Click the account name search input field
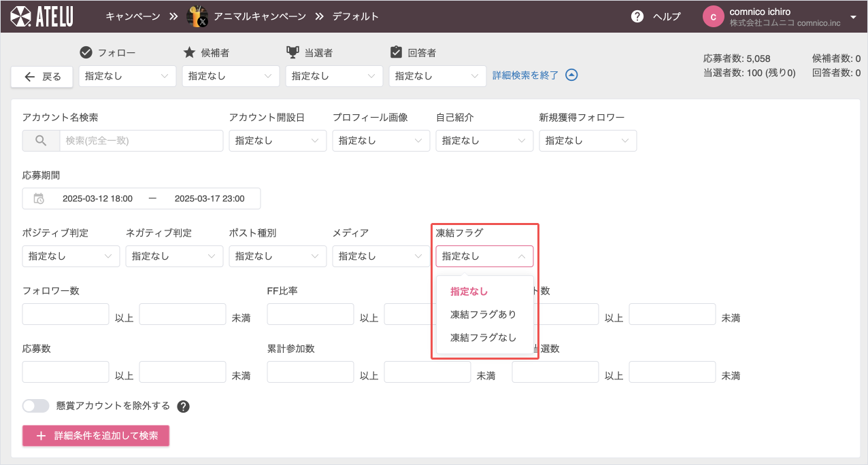Image resolution: width=868 pixels, height=465 pixels. coord(141,141)
